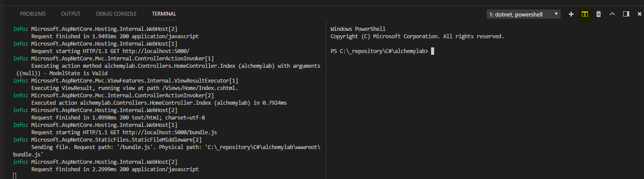This screenshot has width=644, height=179.
Task: Click the dotnet terminal cursor at bottom
Action: coord(15,176)
